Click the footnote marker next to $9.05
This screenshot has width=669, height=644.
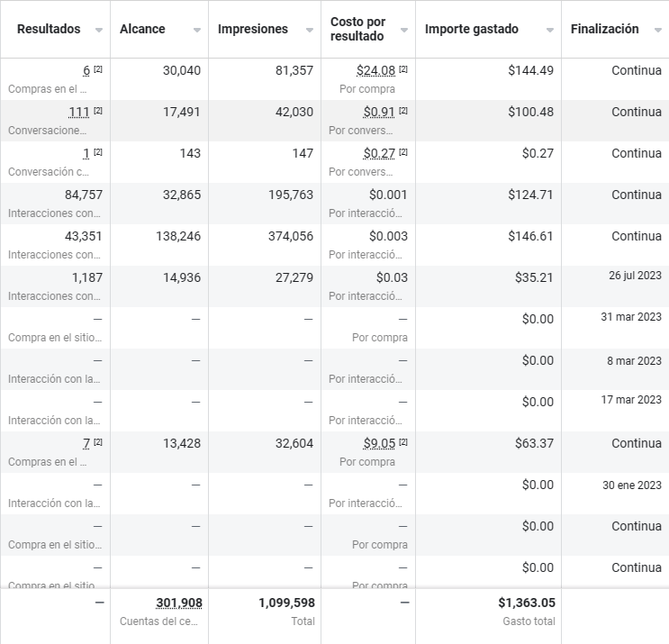[x=403, y=442]
